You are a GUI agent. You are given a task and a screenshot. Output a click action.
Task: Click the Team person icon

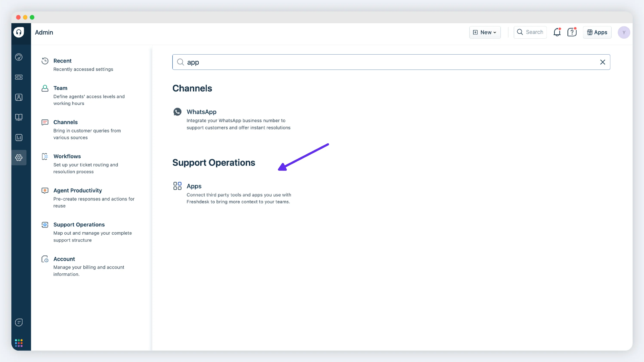[x=45, y=88]
